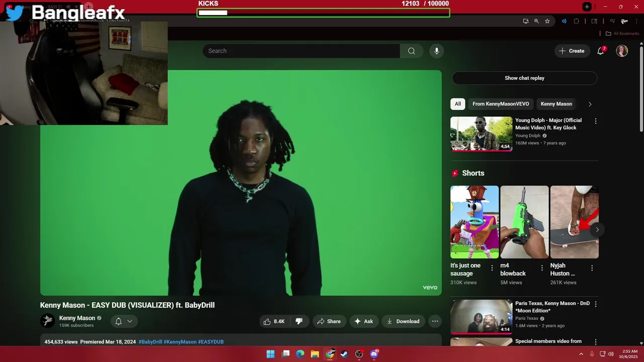Screen dimensions: 644x362
Task: Open the #KennyMason hashtag link
Action: (180, 342)
